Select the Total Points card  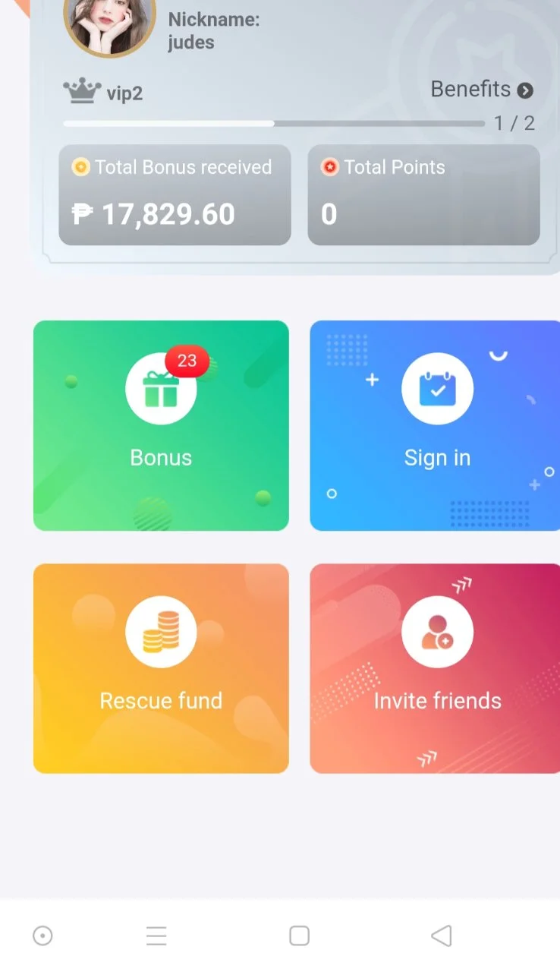click(423, 195)
